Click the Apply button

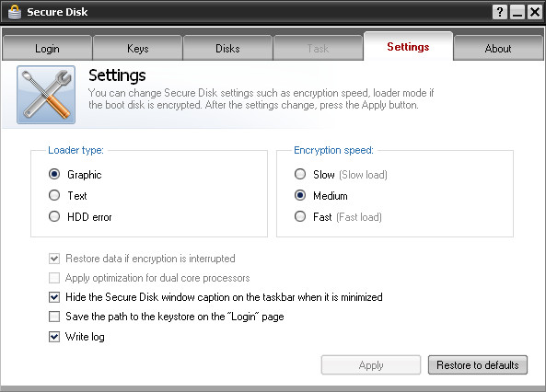pyautogui.click(x=371, y=364)
